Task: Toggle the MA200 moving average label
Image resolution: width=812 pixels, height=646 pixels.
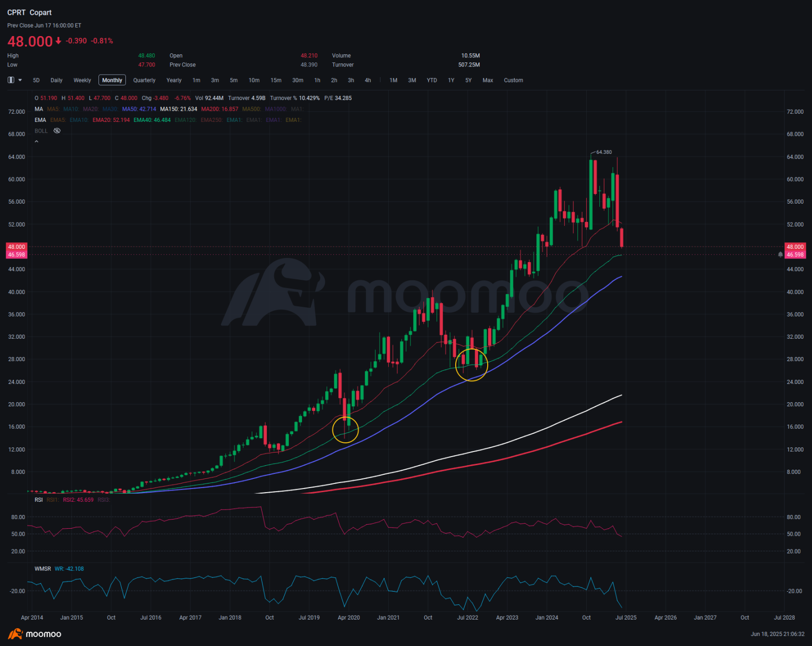Action: click(x=220, y=109)
